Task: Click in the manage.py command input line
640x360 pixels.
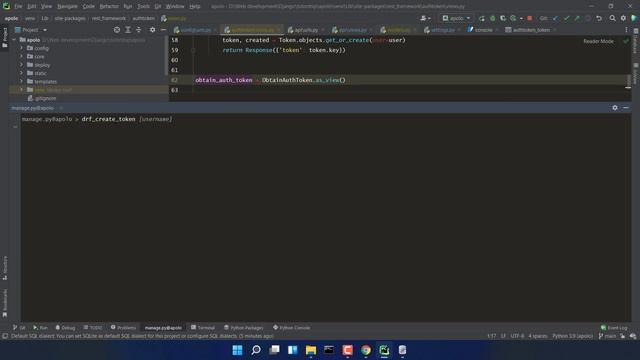Action: 326,119
